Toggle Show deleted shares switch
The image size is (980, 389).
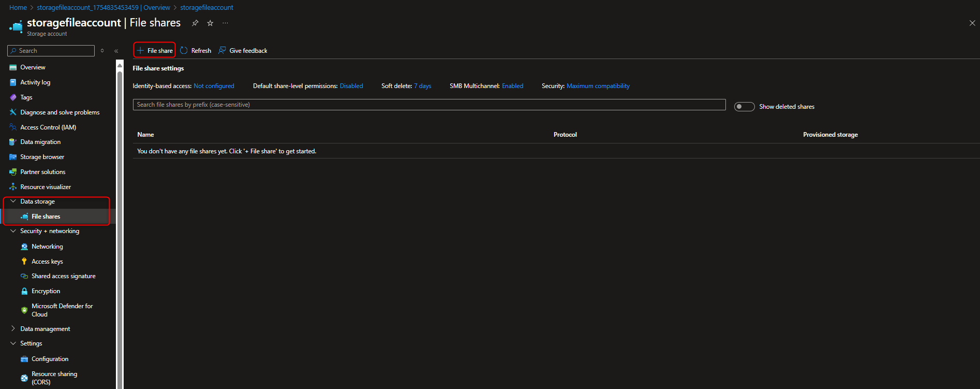click(744, 107)
